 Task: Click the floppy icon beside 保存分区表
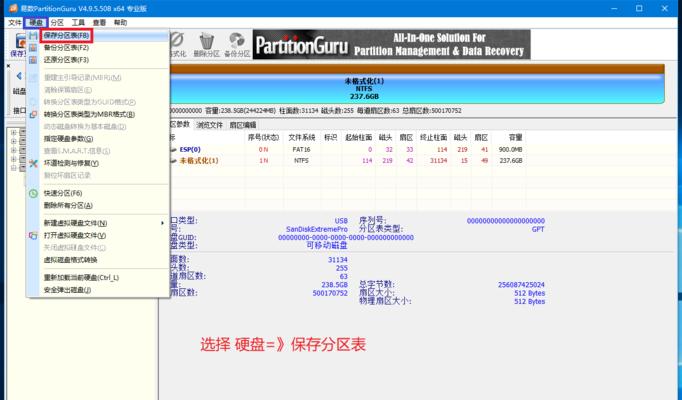click(x=33, y=36)
